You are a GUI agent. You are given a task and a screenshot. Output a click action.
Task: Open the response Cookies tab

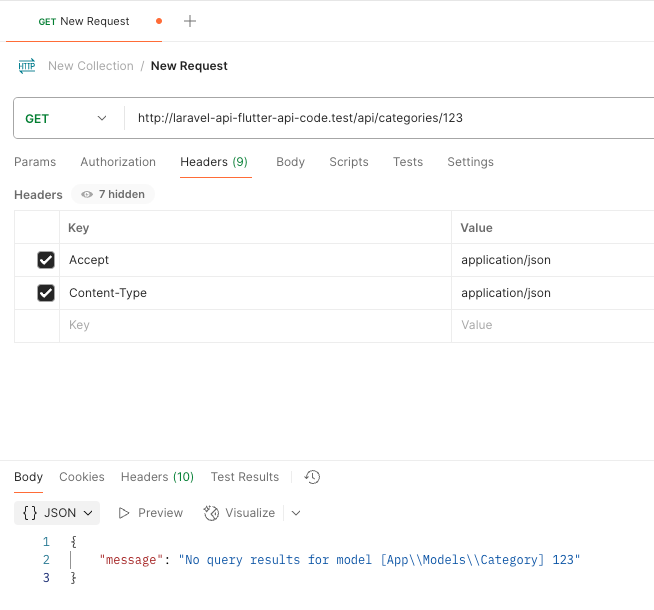click(x=82, y=477)
